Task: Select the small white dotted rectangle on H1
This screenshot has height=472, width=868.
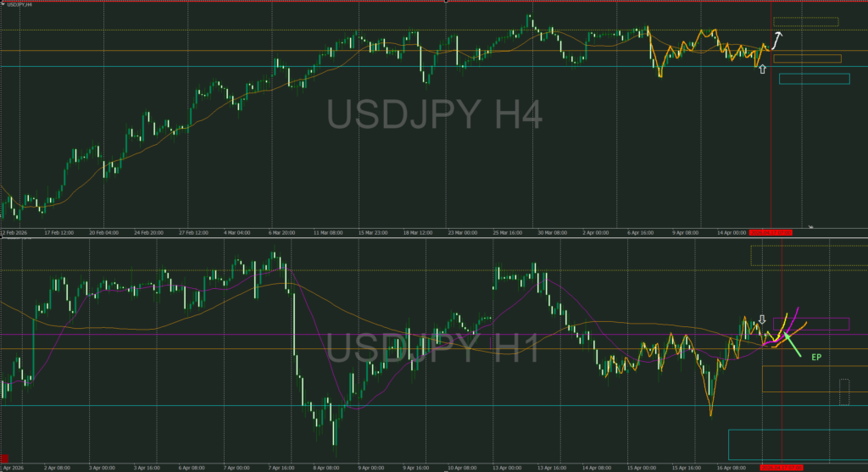Action: coord(843,391)
